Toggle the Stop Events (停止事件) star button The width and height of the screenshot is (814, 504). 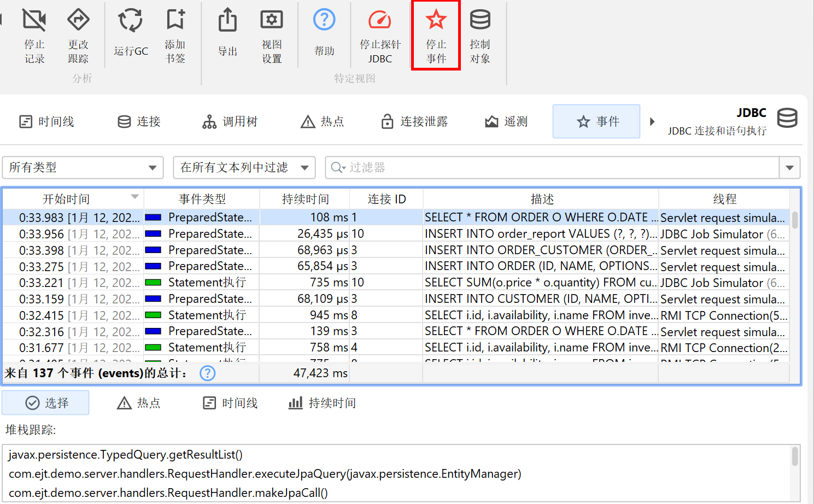436,21
